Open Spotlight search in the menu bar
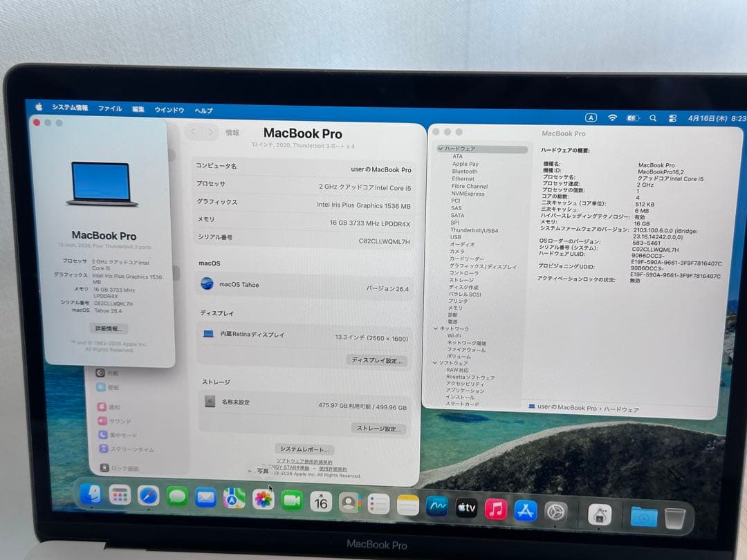 point(653,118)
